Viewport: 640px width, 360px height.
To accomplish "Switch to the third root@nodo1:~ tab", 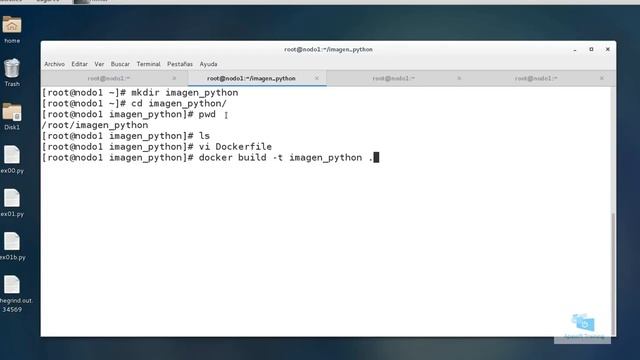I will pos(393,78).
